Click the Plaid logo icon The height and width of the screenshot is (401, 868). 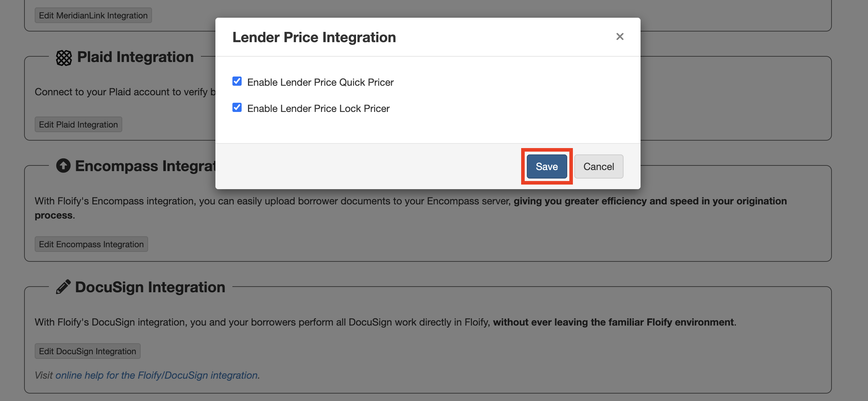pyautogui.click(x=64, y=58)
